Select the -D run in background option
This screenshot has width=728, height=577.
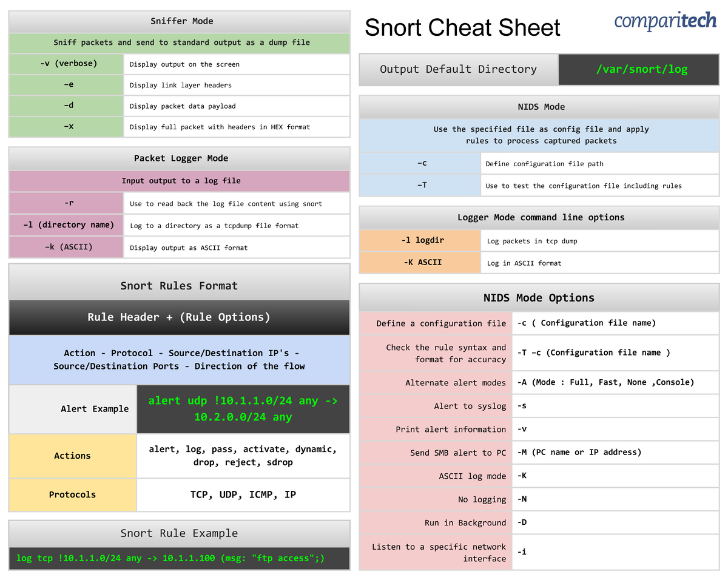[x=522, y=522]
